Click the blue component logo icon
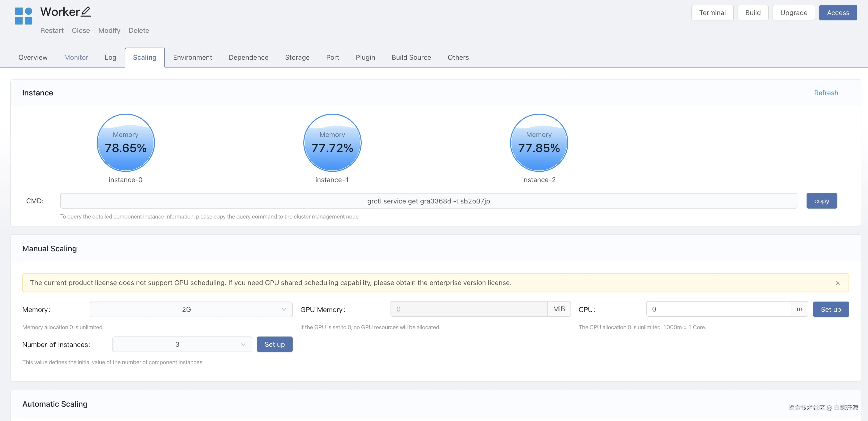The height and width of the screenshot is (421, 868). [24, 16]
